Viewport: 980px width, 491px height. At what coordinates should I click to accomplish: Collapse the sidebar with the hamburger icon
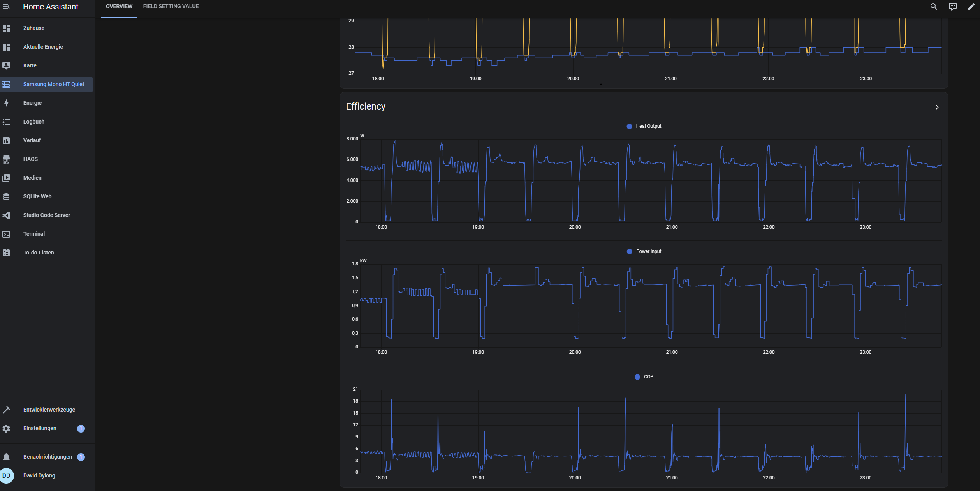tap(6, 7)
